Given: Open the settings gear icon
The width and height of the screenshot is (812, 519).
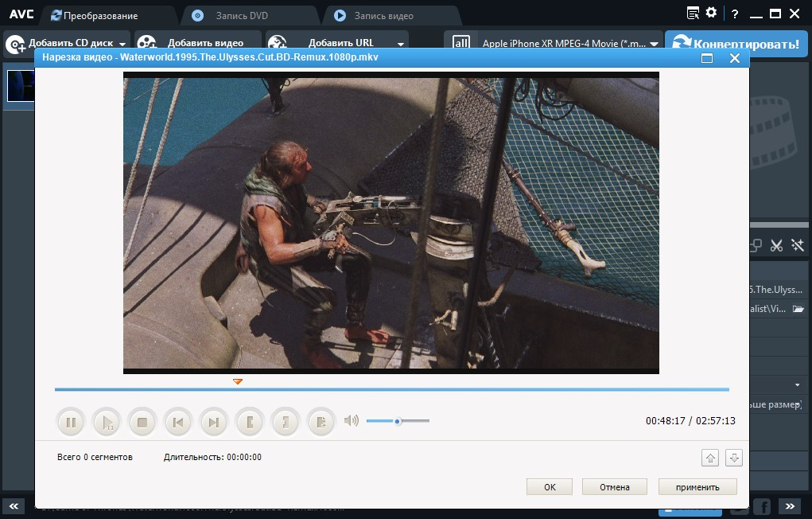Looking at the screenshot, I should pos(712,13).
